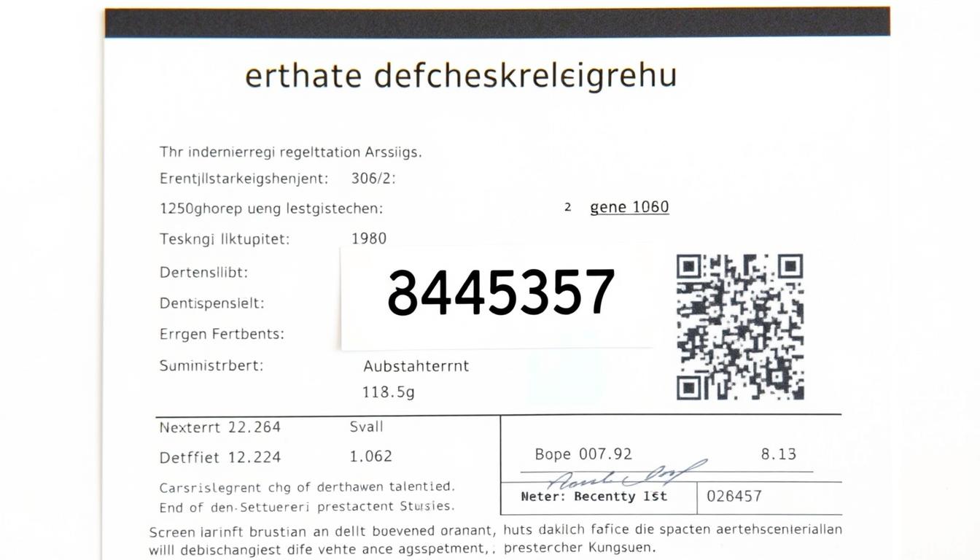Click the value "1.062"
This screenshot has width=980, height=560.
pyautogui.click(x=371, y=456)
